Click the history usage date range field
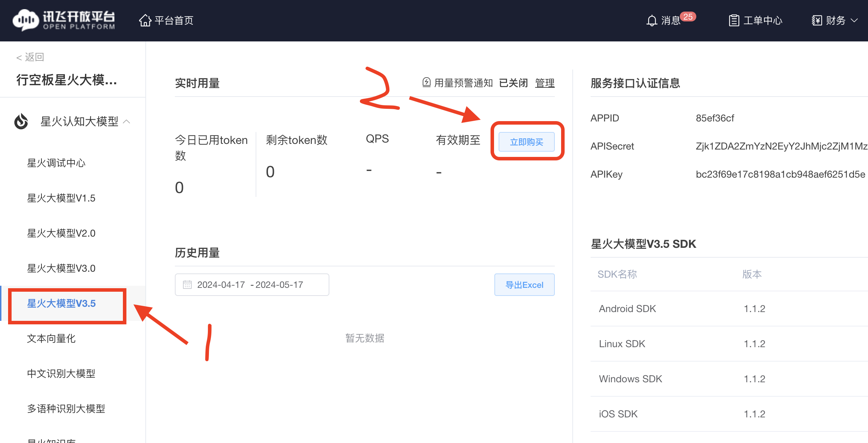Viewport: 868px width, 443px height. pyautogui.click(x=252, y=285)
